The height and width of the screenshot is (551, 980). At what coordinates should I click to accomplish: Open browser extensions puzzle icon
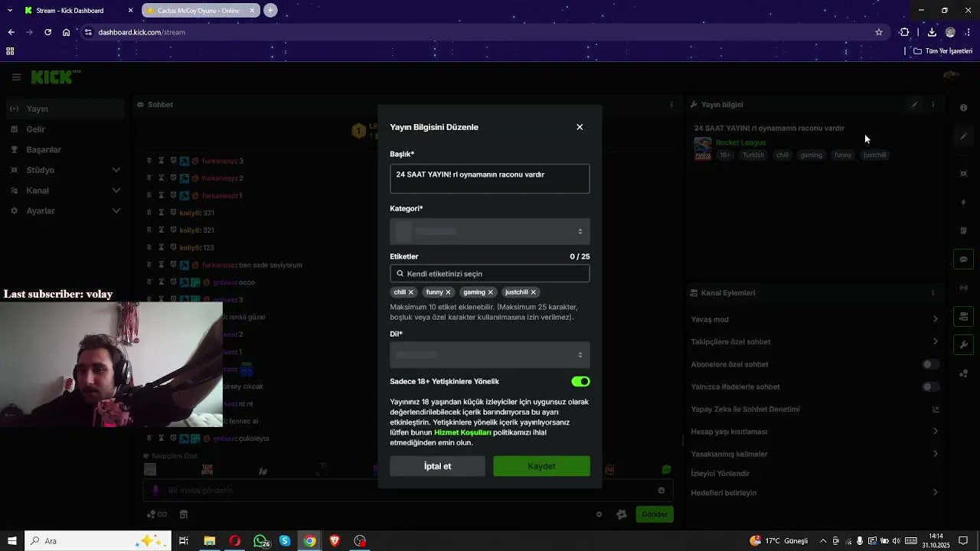904,32
